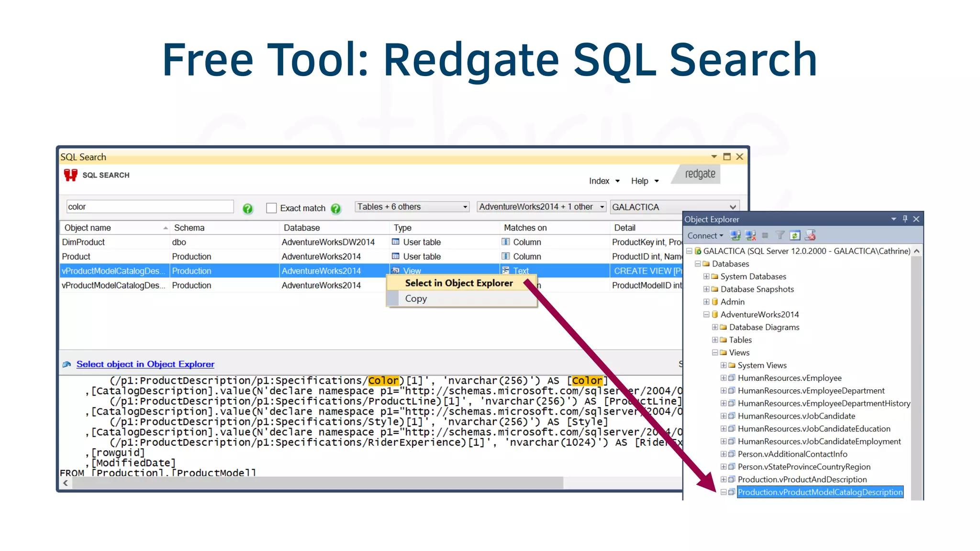Click Object Explorer scroll up arrow
This screenshot has width=980, height=551.
click(x=916, y=251)
